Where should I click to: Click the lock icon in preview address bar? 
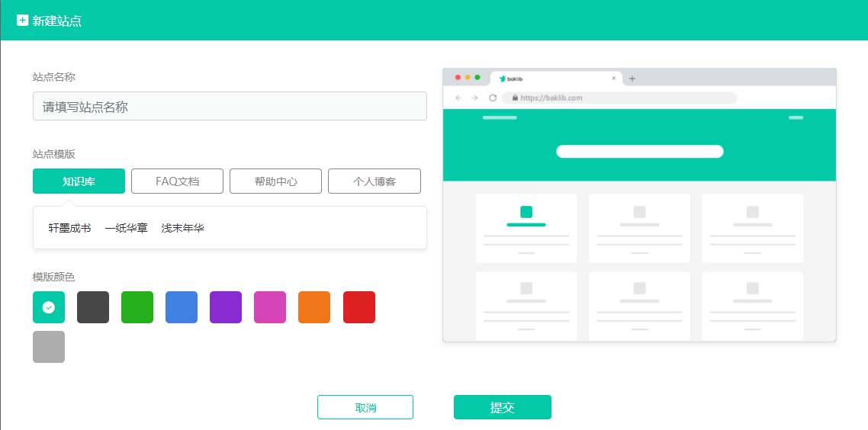coord(516,98)
